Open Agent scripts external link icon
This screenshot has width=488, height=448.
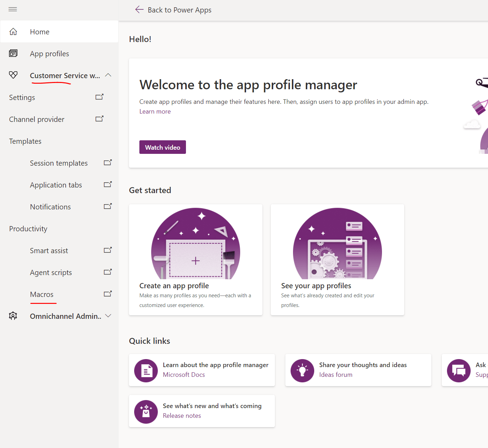(108, 272)
